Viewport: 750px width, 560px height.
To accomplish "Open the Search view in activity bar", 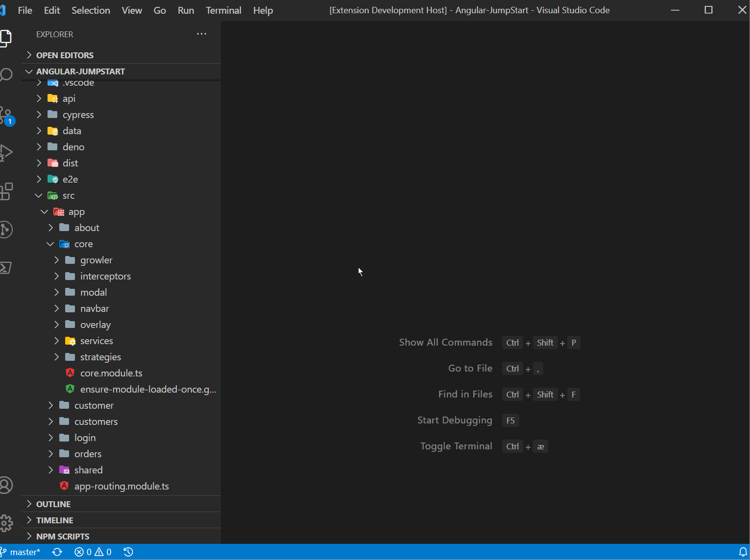I will point(6,75).
